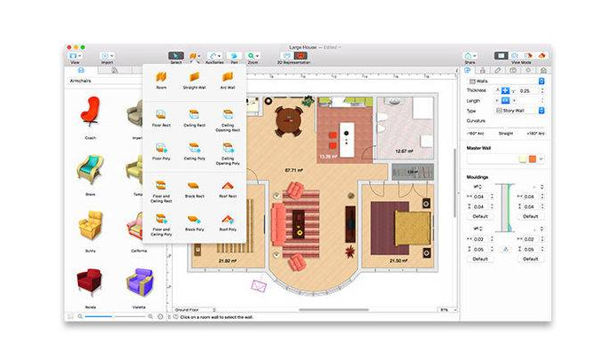Click the orange Master Wall color swatch
The width and height of the screenshot is (606, 364).
(x=532, y=159)
